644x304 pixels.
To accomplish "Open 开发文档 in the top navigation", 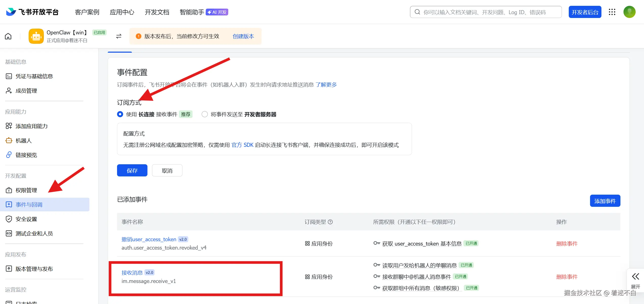I will click(x=157, y=12).
